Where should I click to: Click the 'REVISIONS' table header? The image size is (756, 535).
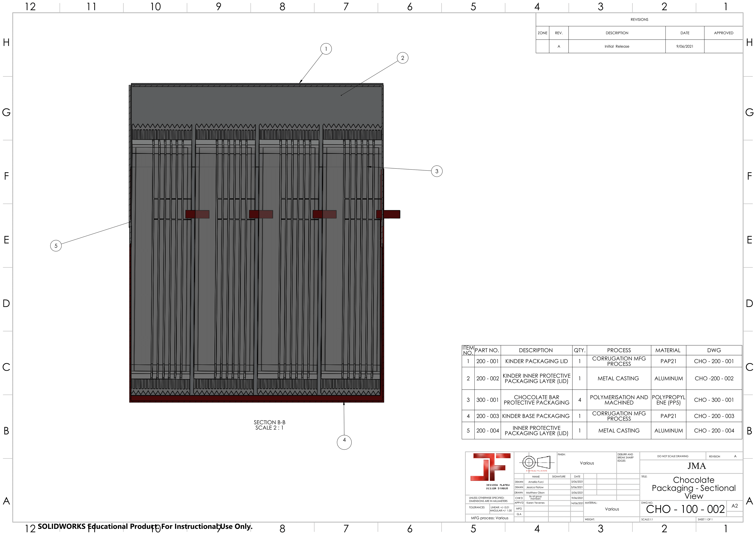[x=639, y=20]
